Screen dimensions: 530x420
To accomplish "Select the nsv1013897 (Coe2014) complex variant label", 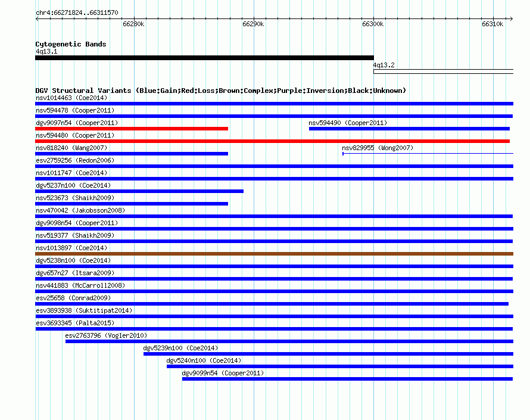I will (x=71, y=248).
